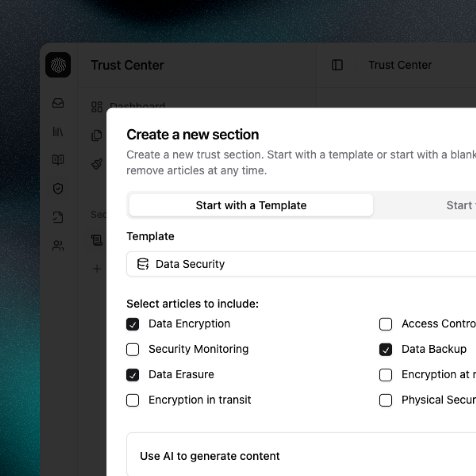Click Use AI to generate content
The height and width of the screenshot is (476, 476).
(x=209, y=456)
